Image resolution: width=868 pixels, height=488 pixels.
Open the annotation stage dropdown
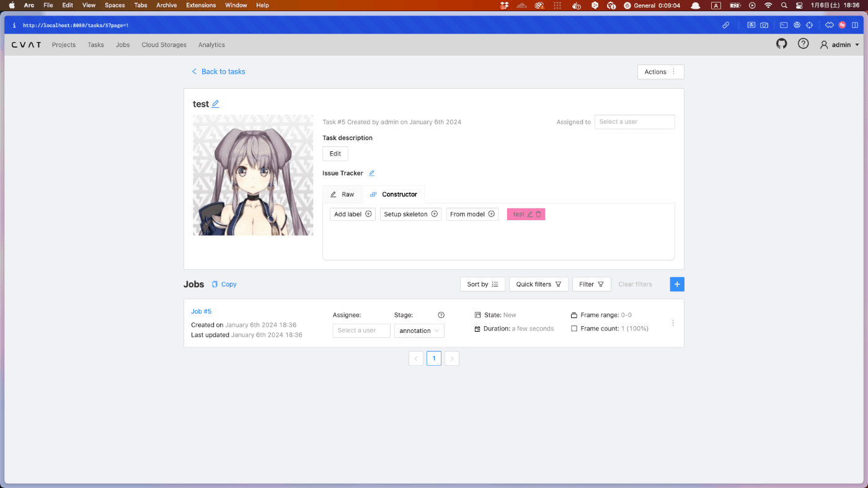tap(419, 331)
